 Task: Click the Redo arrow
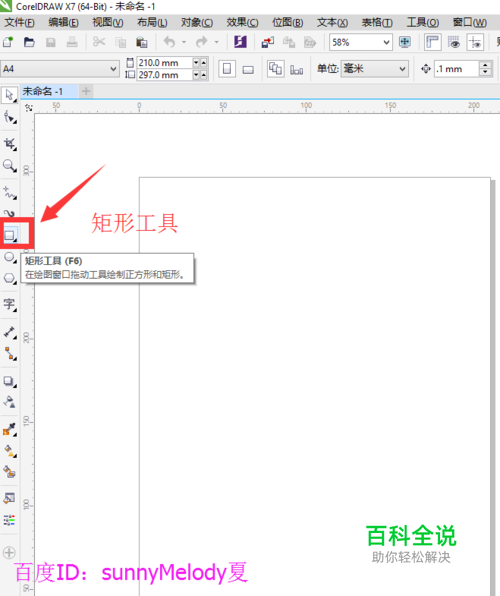pyautogui.click(x=202, y=42)
